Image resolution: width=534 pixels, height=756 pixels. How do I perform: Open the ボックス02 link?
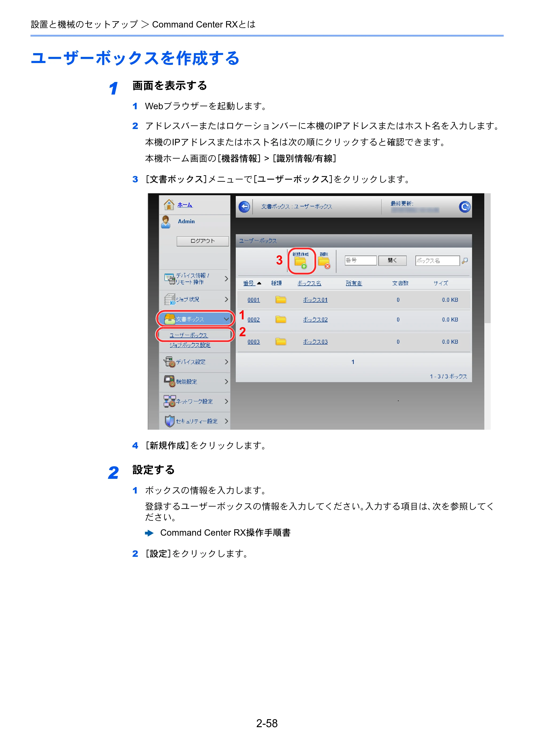[315, 320]
